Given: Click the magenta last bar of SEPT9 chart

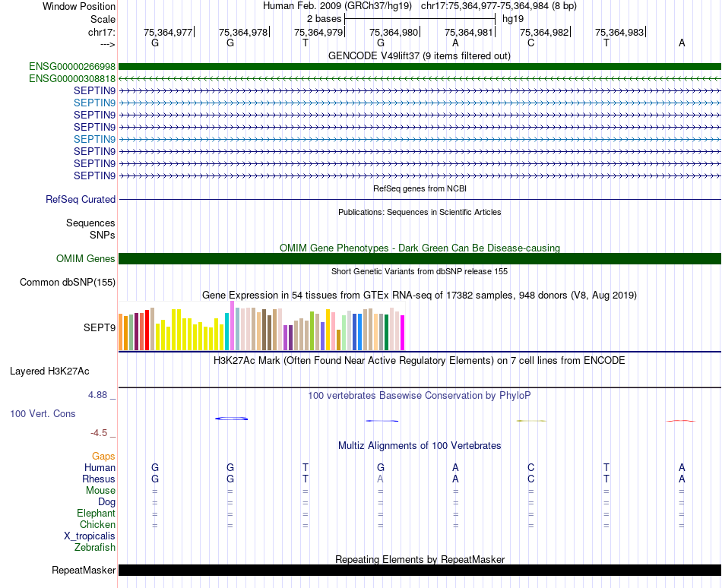Looking at the screenshot, I should coord(403,333).
